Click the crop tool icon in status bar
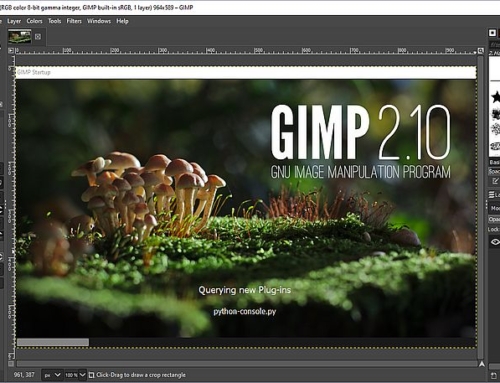 pyautogui.click(x=91, y=375)
